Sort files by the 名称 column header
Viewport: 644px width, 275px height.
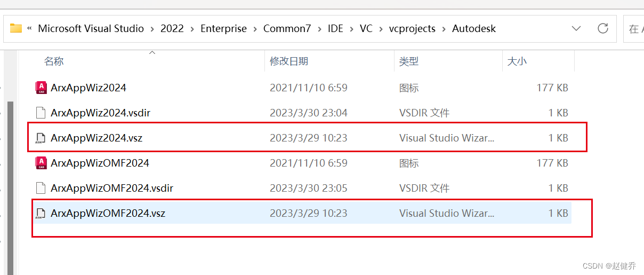tap(54, 61)
